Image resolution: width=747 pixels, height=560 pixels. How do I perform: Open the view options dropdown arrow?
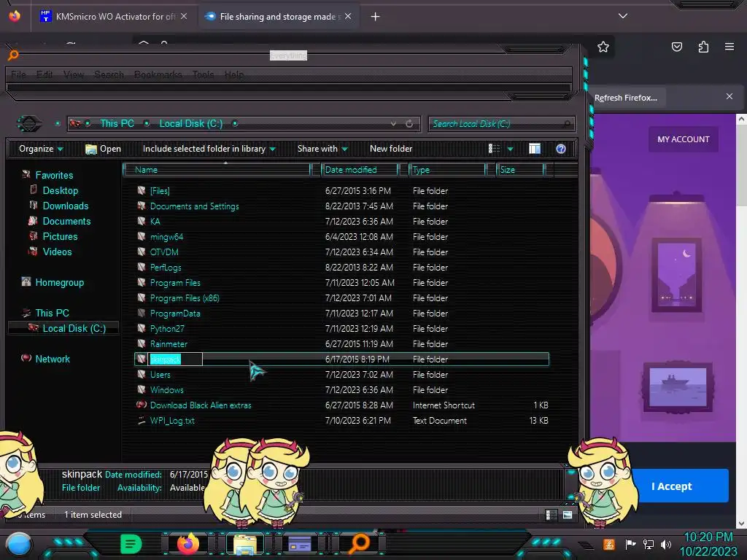click(510, 149)
